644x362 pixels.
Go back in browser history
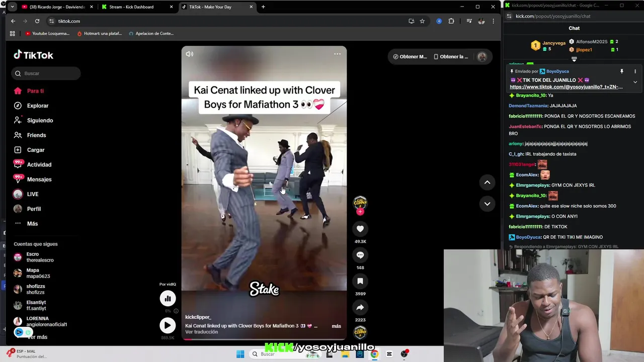point(13,21)
